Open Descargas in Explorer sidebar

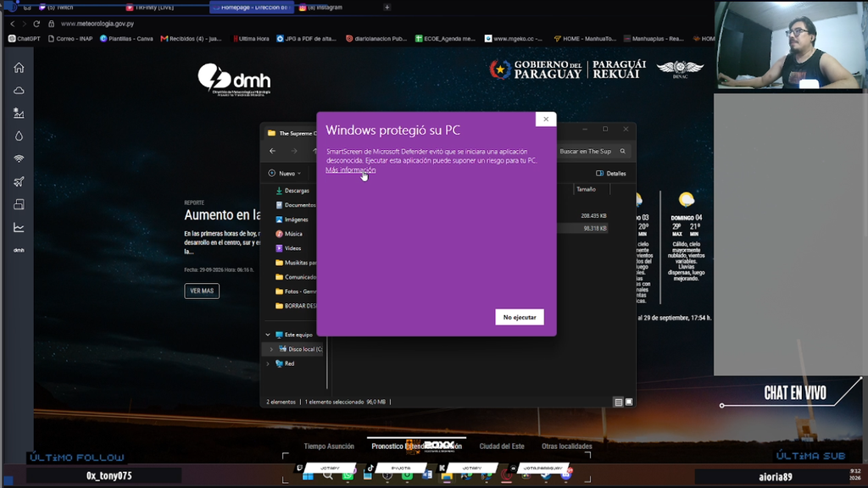[x=293, y=191]
